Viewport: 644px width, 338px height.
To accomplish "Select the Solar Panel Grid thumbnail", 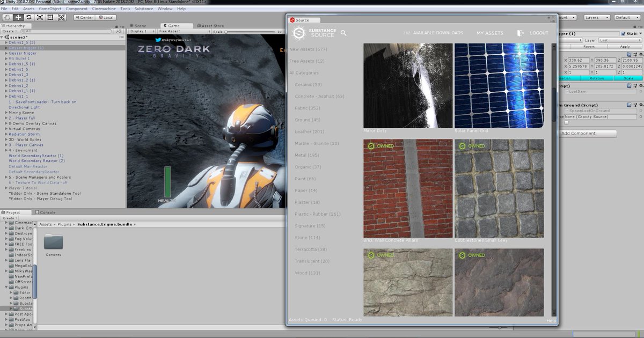I will pos(499,85).
